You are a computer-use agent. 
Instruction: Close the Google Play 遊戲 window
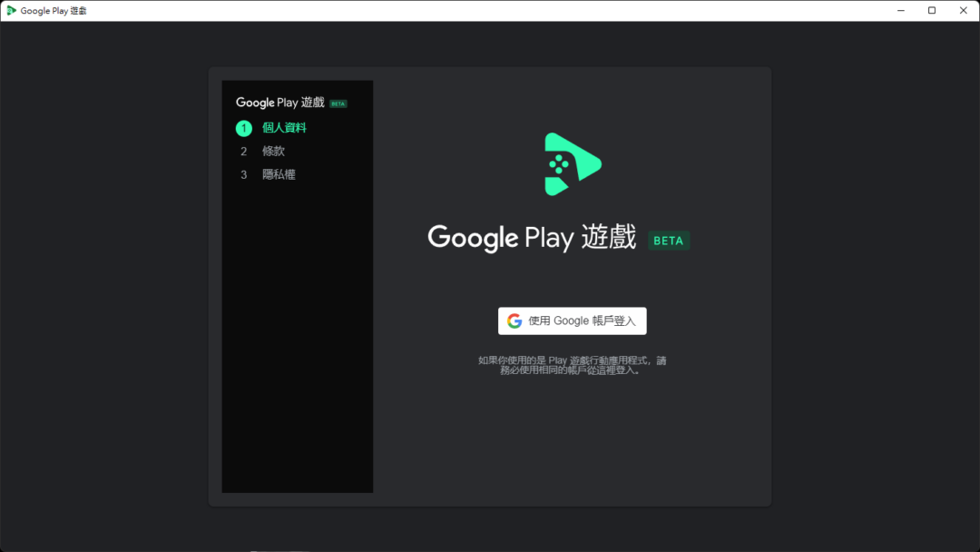[963, 11]
